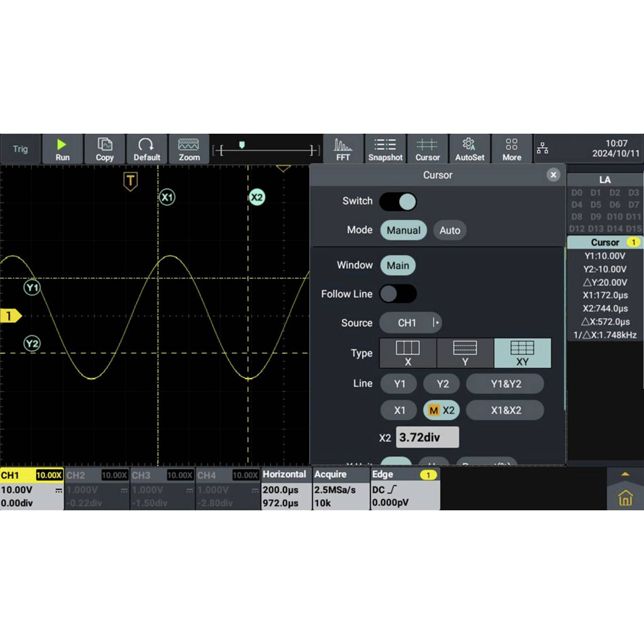Image resolution: width=644 pixels, height=644 pixels.
Task: Open the AutoSet function
Action: point(469,149)
